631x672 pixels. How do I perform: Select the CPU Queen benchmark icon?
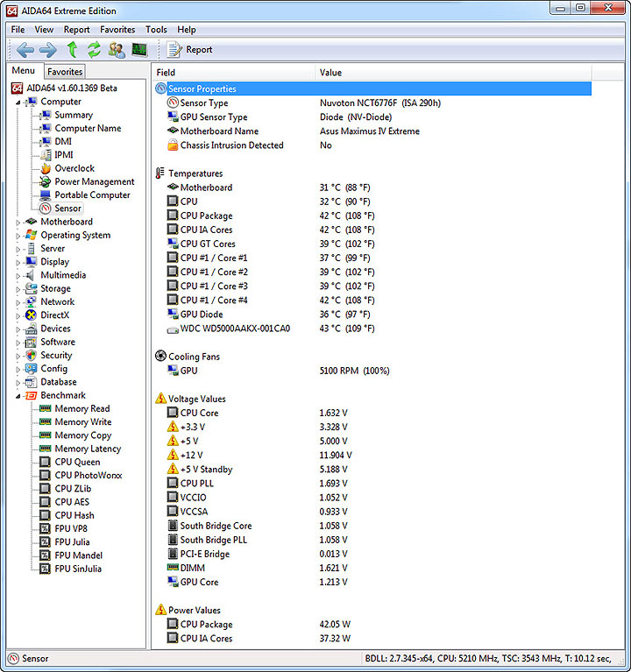pyautogui.click(x=45, y=462)
